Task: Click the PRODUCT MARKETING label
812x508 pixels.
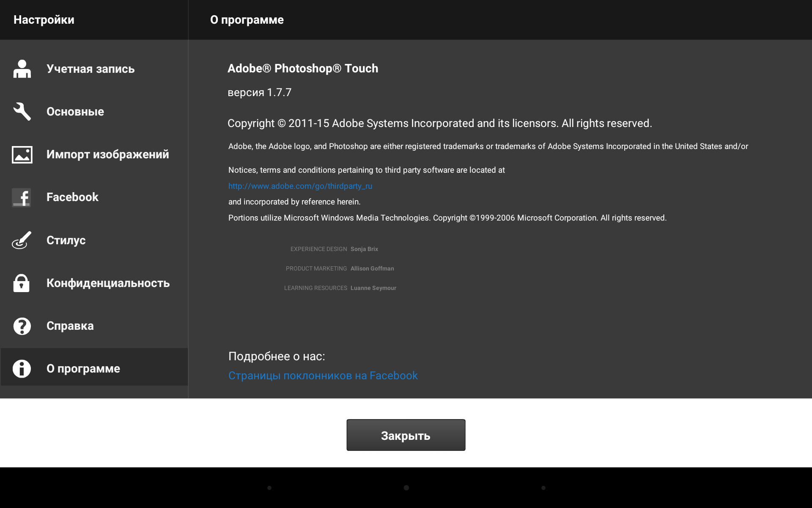Action: click(316, 269)
